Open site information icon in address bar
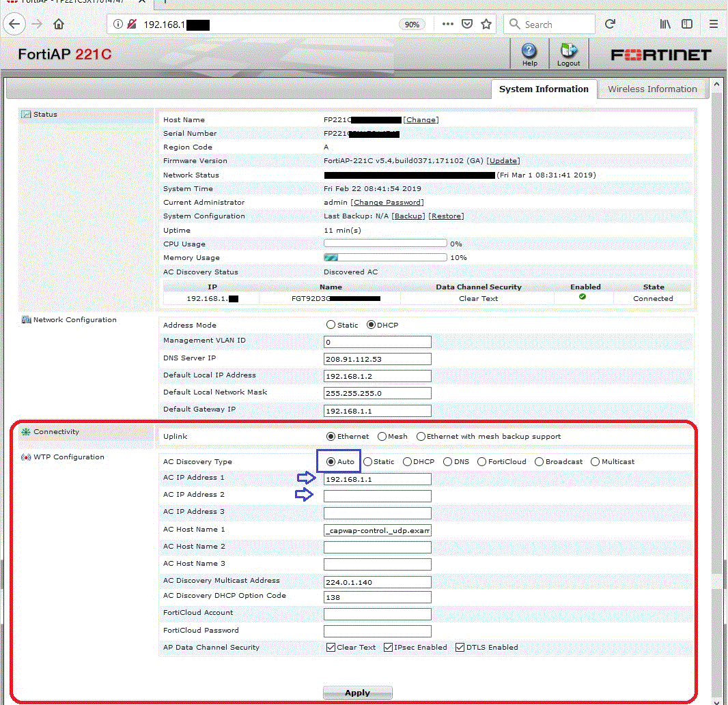This screenshot has height=705, width=728. point(118,24)
